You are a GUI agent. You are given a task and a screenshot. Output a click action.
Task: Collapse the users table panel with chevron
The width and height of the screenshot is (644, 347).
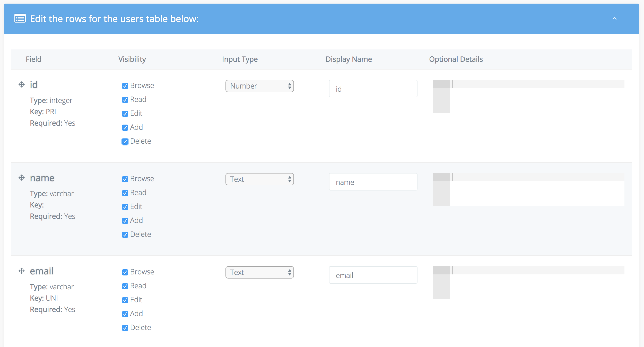(615, 19)
